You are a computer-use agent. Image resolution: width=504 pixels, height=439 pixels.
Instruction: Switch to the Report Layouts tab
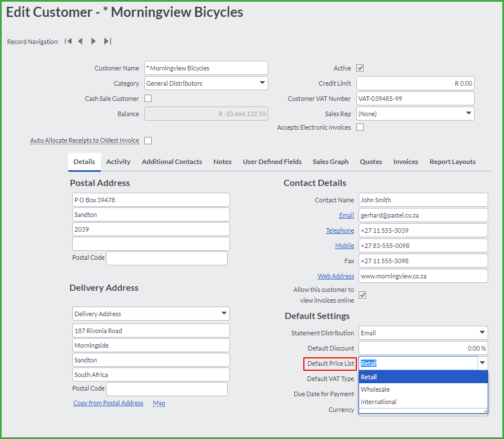(453, 162)
